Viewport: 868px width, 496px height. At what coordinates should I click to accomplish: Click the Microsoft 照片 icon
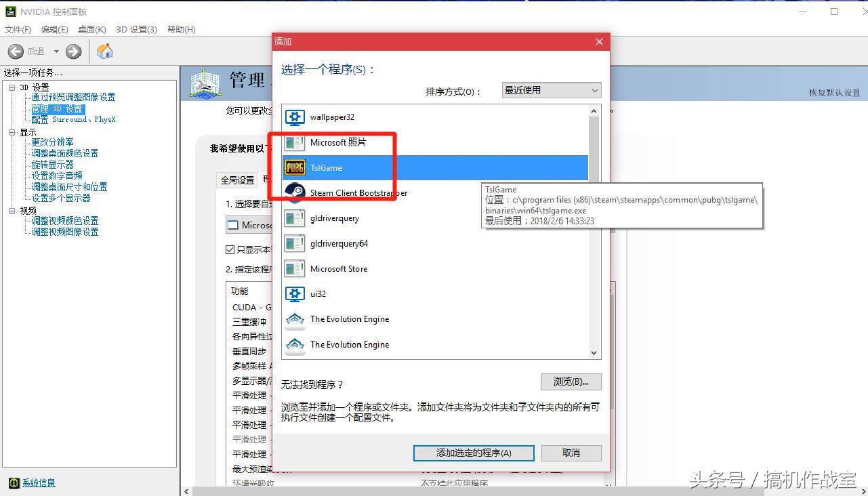(x=295, y=142)
